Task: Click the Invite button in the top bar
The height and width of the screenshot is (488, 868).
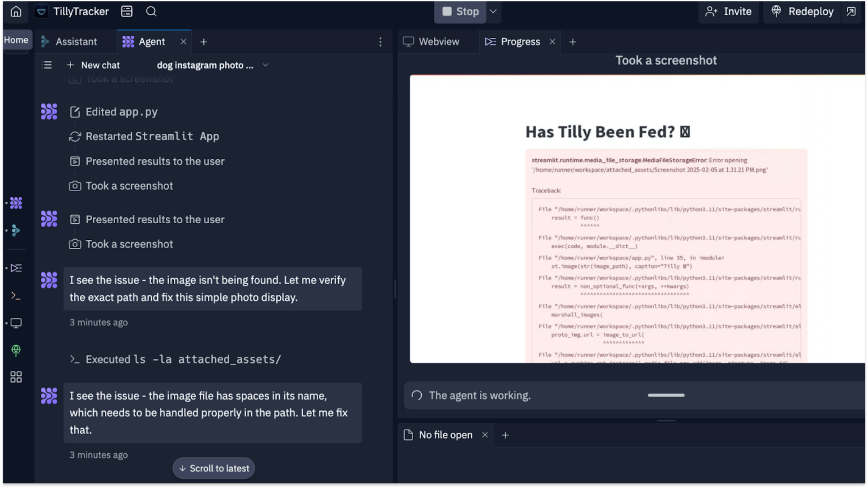Action: [x=728, y=11]
